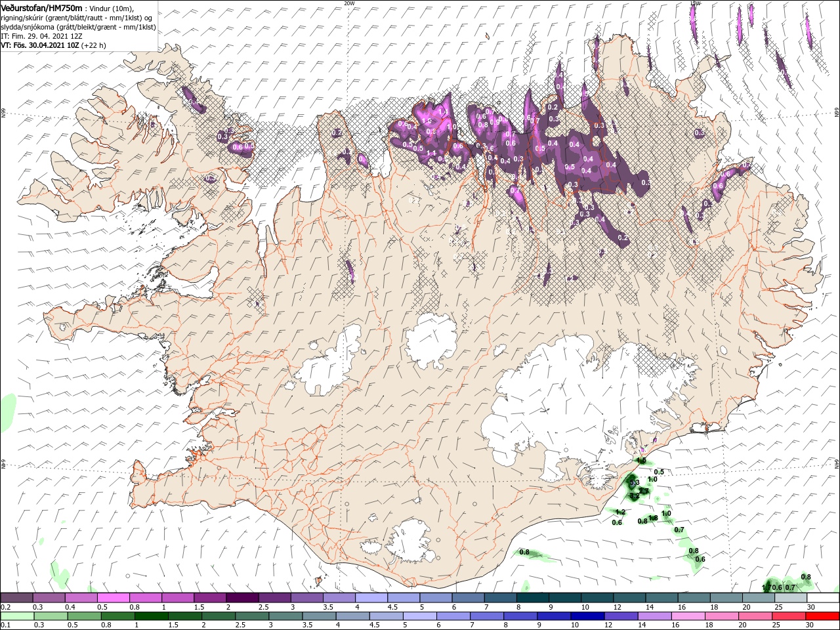The width and height of the screenshot is (840, 630).
Task: Click the '(+22 h)' forecast offset text
Action: click(94, 45)
